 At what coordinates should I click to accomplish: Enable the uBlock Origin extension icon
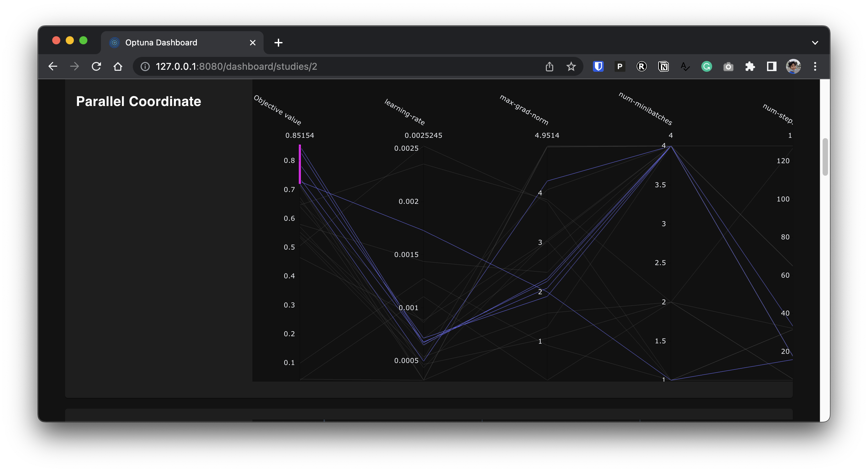(598, 66)
